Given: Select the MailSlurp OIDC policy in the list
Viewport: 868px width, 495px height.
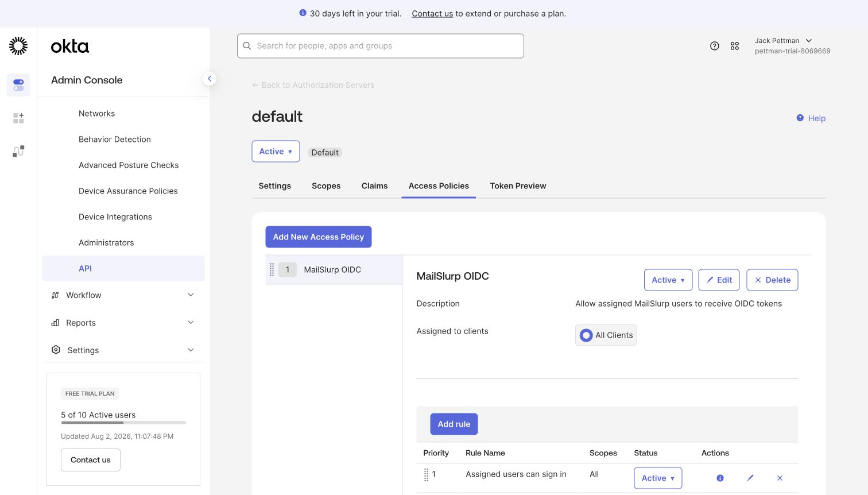Looking at the screenshot, I should point(334,270).
